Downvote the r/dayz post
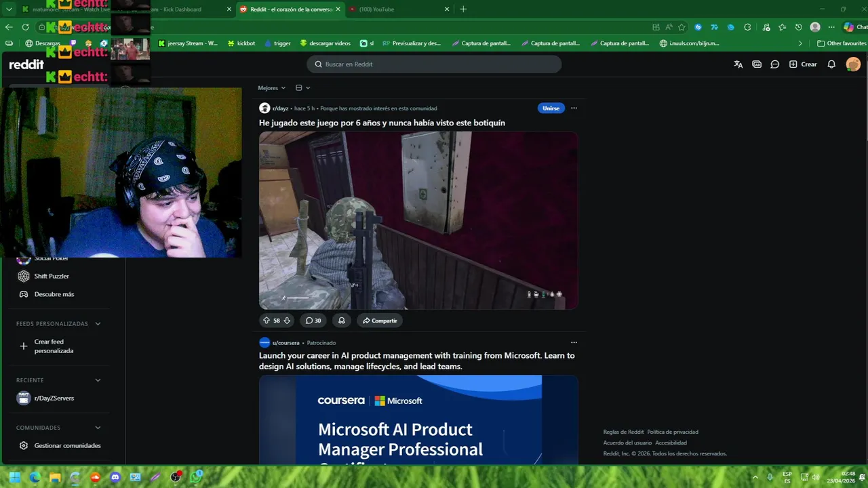 [x=287, y=321]
